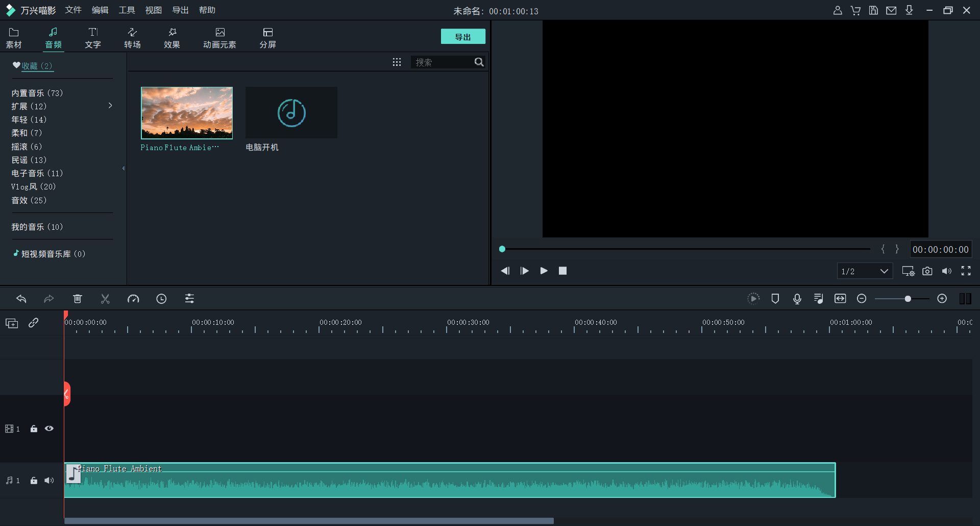Click the delete trash icon in toolbar

78,299
